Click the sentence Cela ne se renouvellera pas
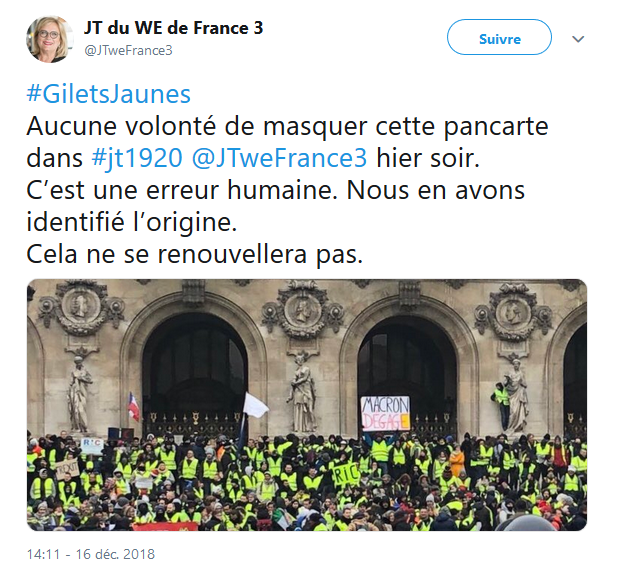621x568 pixels. point(194,254)
